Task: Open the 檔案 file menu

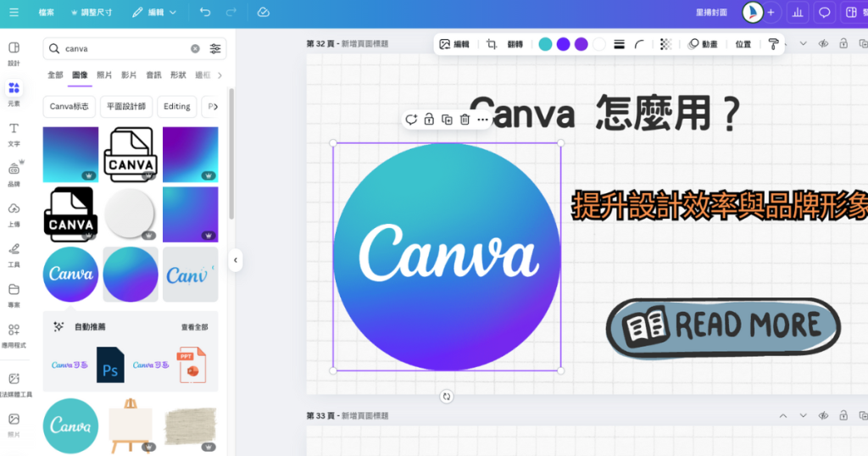Action: pyautogui.click(x=47, y=12)
